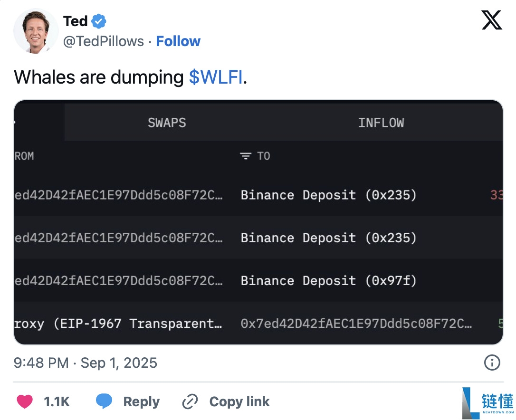Image resolution: width=516 pixels, height=420 pixels.
Task: Click the Follow link
Action: pos(178,41)
